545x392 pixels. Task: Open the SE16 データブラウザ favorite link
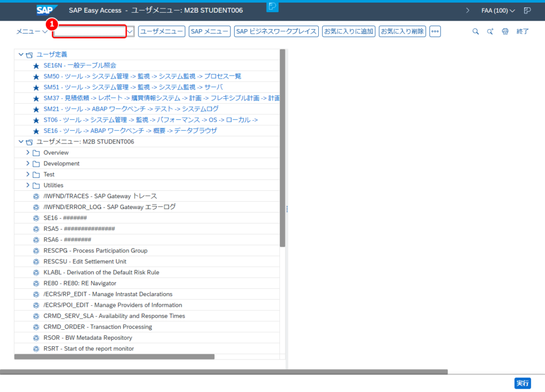[x=130, y=130]
